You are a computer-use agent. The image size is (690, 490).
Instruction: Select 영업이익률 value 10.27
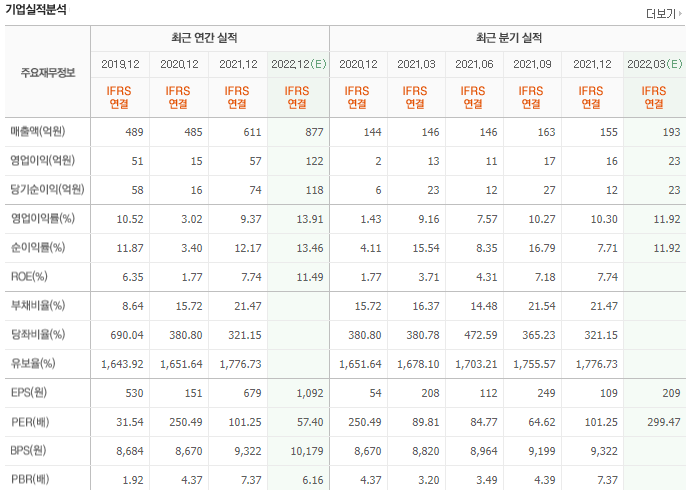point(542,219)
